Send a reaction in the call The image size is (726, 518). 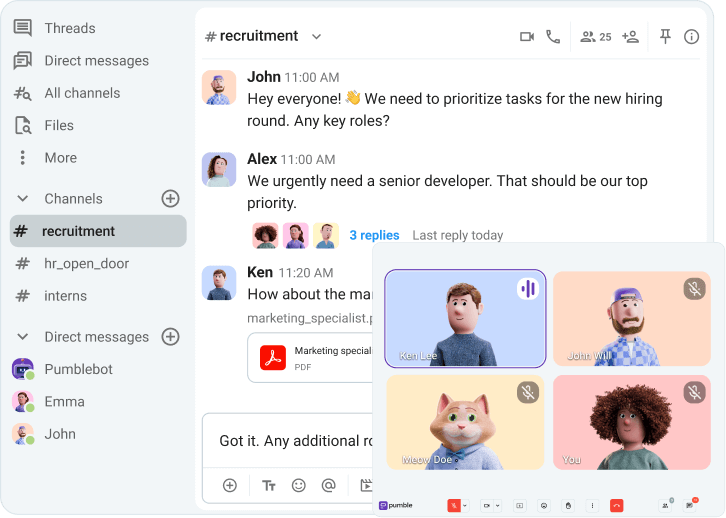point(544,506)
